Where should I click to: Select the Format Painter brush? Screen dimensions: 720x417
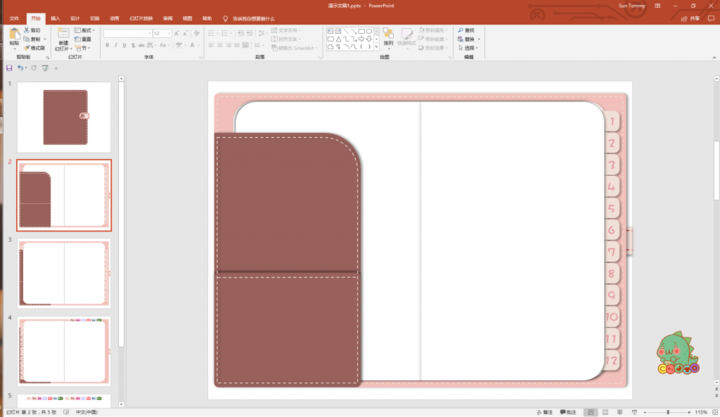pyautogui.click(x=27, y=48)
